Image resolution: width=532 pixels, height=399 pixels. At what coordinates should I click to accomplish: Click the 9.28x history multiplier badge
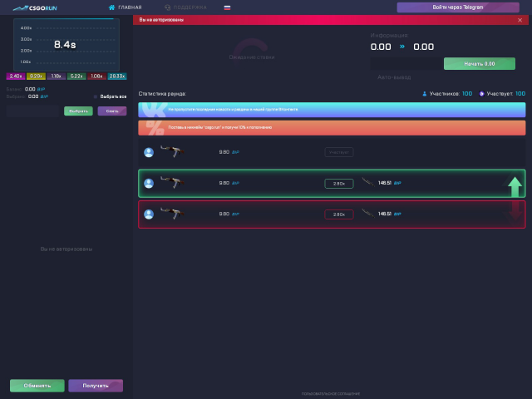(x=36, y=76)
